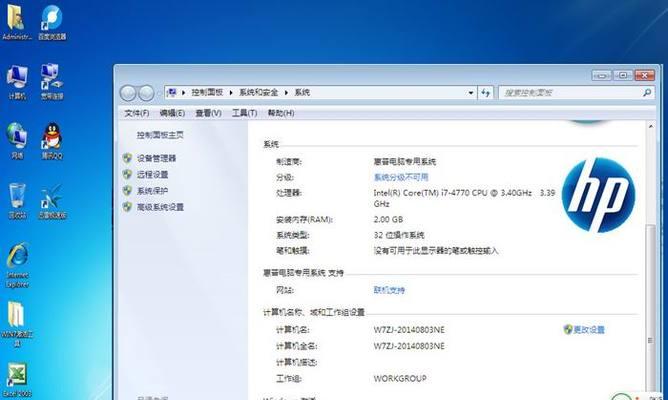Expand the breadcrumb arrow after 控制面板
668x400 pixels.
click(x=231, y=92)
